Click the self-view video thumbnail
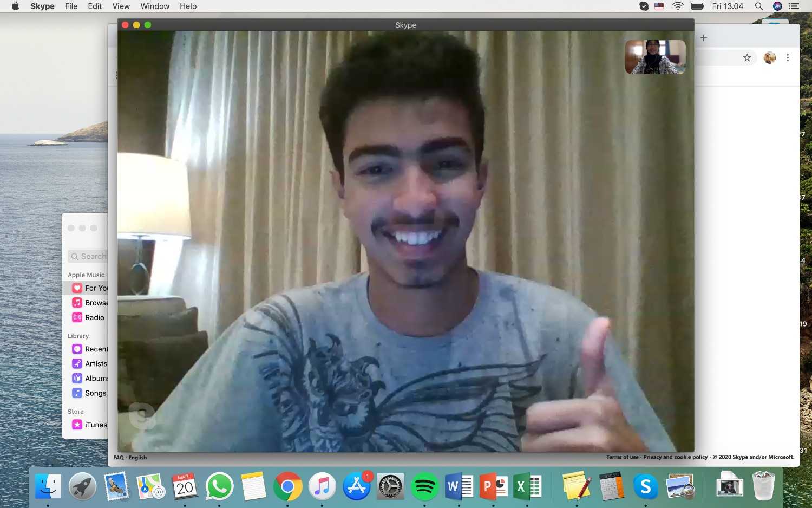The image size is (812, 508). [x=656, y=57]
